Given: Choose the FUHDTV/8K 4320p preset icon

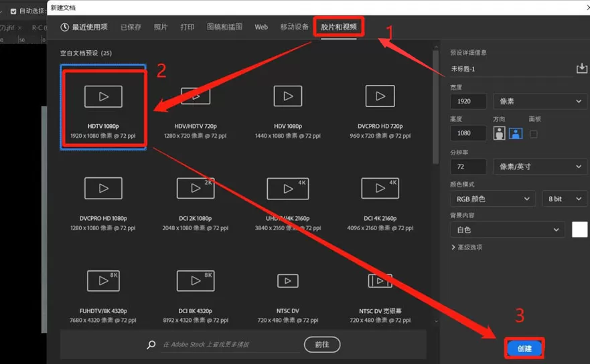Looking at the screenshot, I should click(x=103, y=280).
